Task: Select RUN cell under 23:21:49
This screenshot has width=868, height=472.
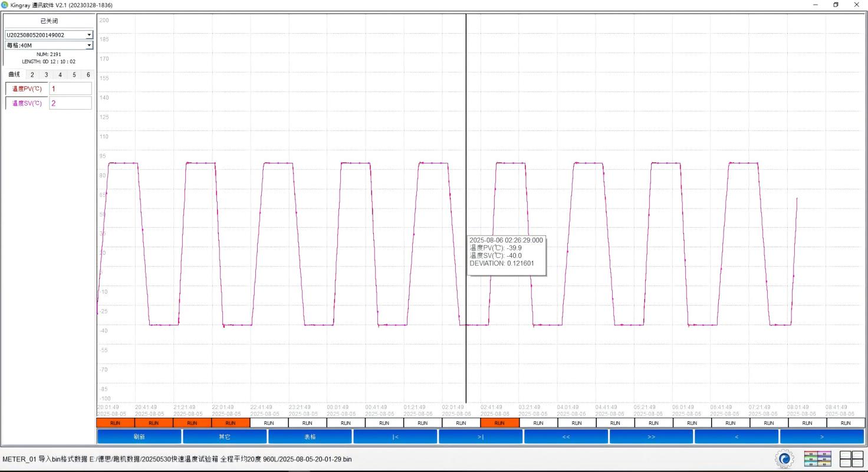Action: coord(307,423)
